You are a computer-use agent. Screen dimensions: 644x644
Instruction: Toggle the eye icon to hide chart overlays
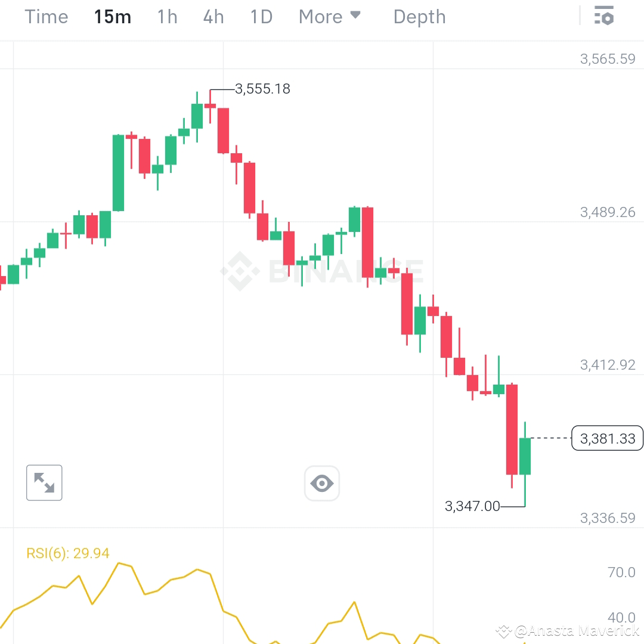(x=322, y=483)
